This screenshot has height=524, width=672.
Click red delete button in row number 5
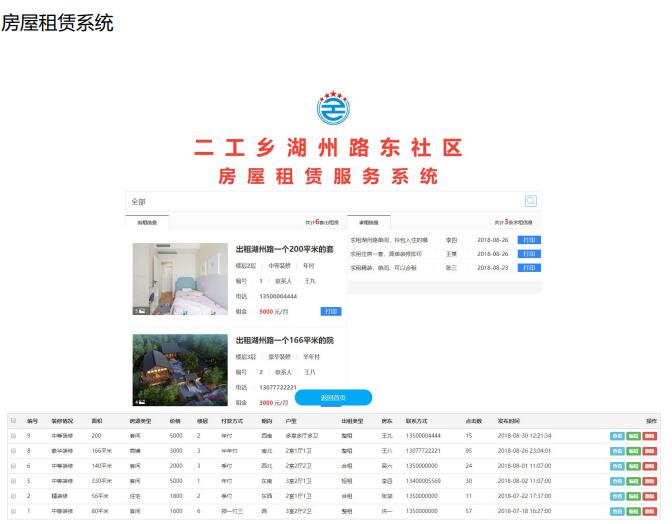point(650,481)
